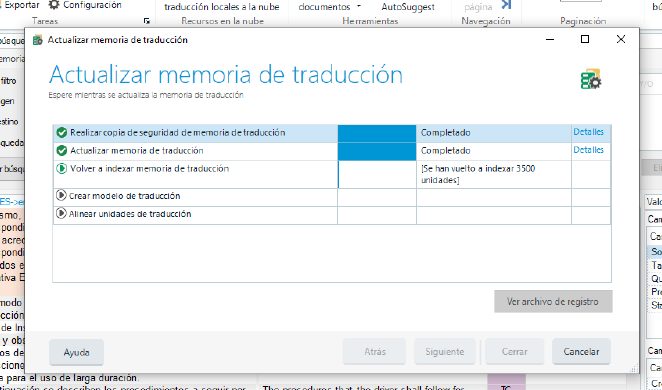Select Realizar copia de seguridad row text
This screenshot has width=662, height=390.
click(x=178, y=133)
